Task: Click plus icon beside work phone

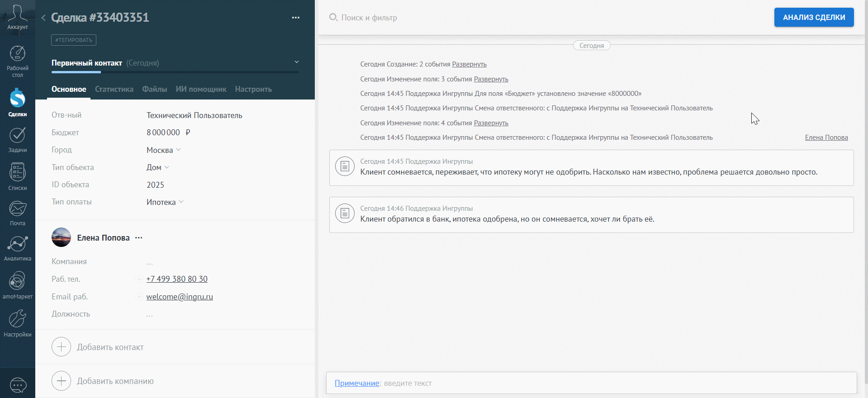Action: pos(139,280)
